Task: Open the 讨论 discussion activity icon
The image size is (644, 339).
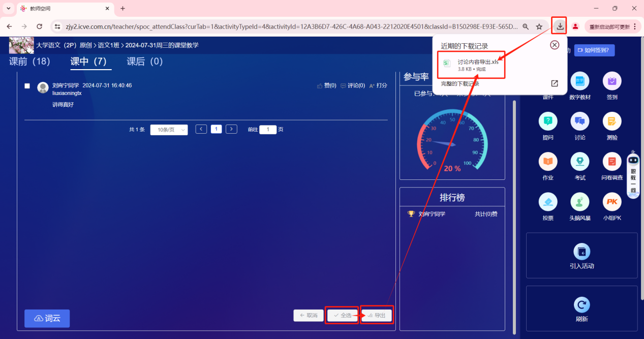Action: point(579,121)
